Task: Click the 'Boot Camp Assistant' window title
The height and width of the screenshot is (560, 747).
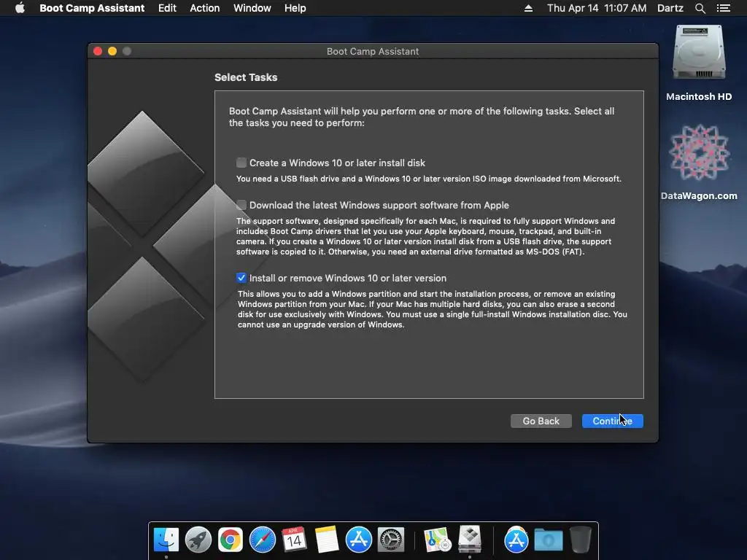Action: 373,52
